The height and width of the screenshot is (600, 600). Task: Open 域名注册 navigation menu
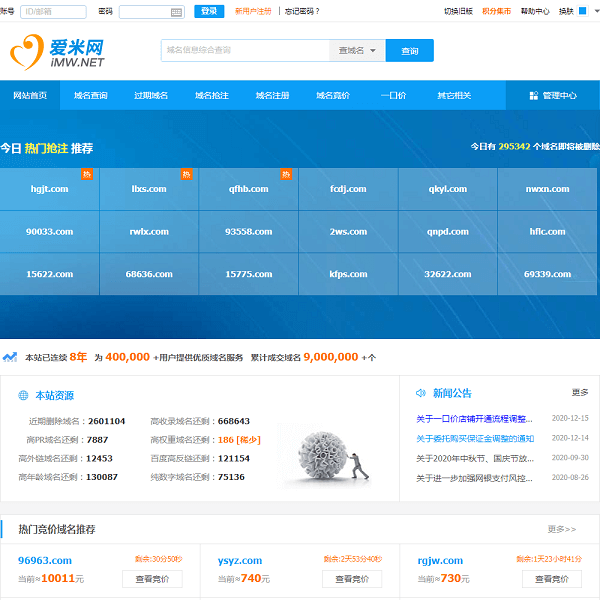272,95
